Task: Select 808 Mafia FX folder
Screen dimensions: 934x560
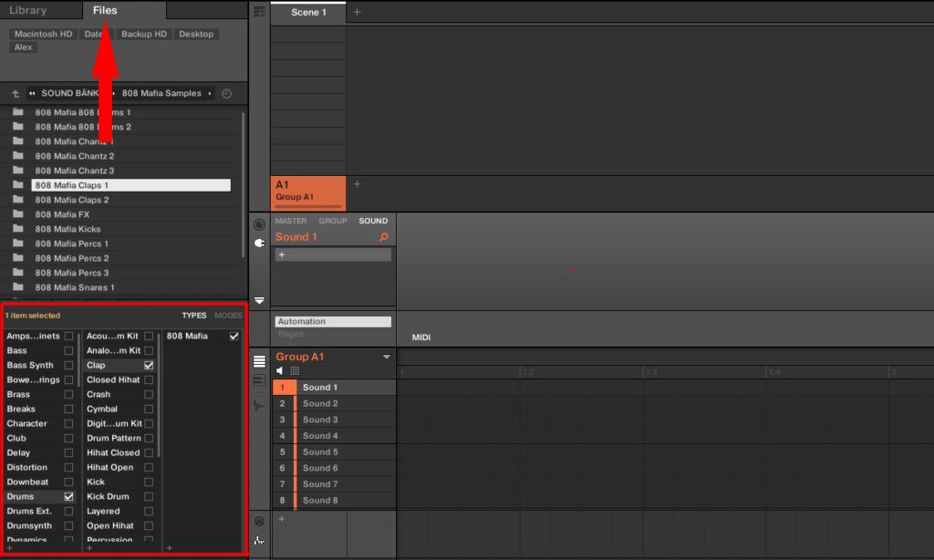Action: click(x=131, y=214)
